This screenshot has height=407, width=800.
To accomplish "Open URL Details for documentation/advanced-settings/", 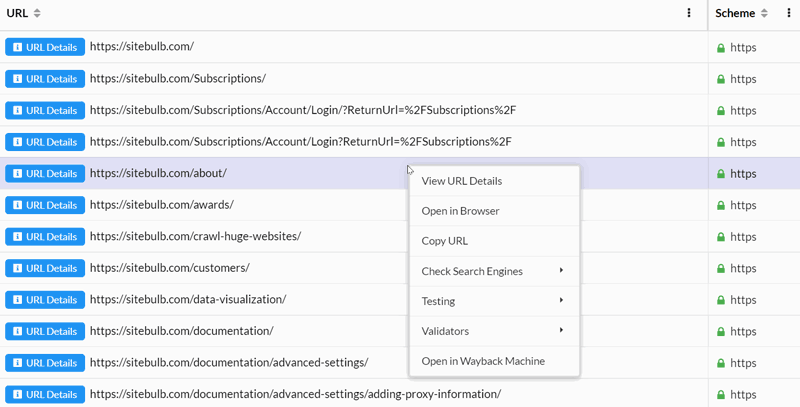I will 45,363.
